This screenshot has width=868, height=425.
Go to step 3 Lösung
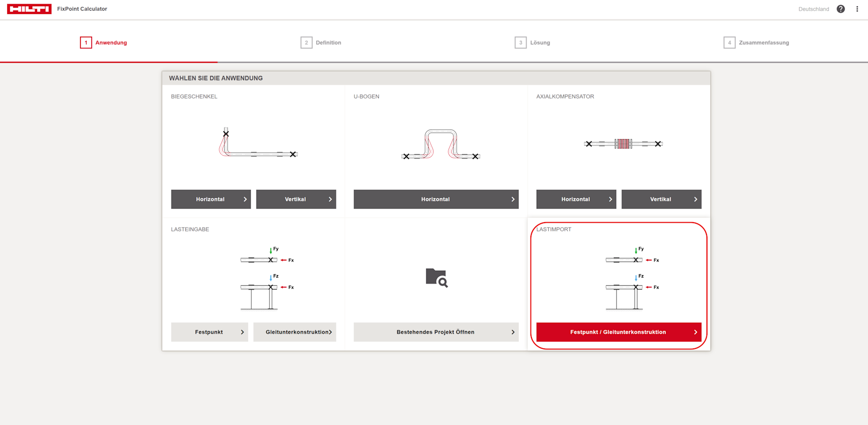(x=532, y=42)
